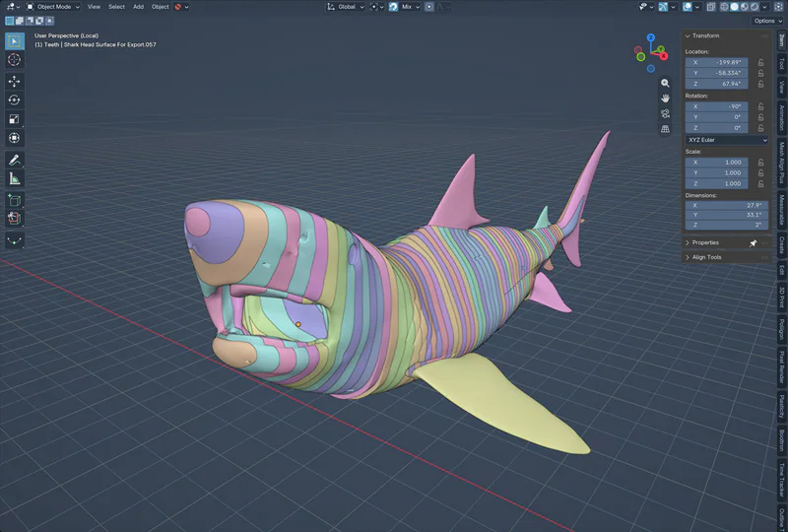This screenshot has height=532, width=788.
Task: Select the Move tool in toolbar
Action: point(14,81)
